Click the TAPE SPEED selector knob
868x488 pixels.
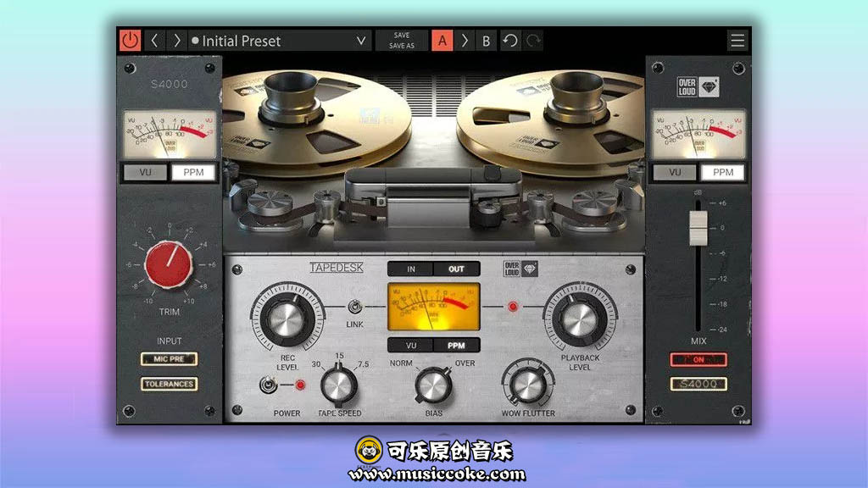click(x=339, y=385)
